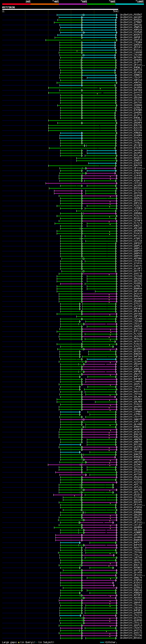Open hit UniRef100_C0KKH8
146x644 pixels.
click(x=131, y=53)
